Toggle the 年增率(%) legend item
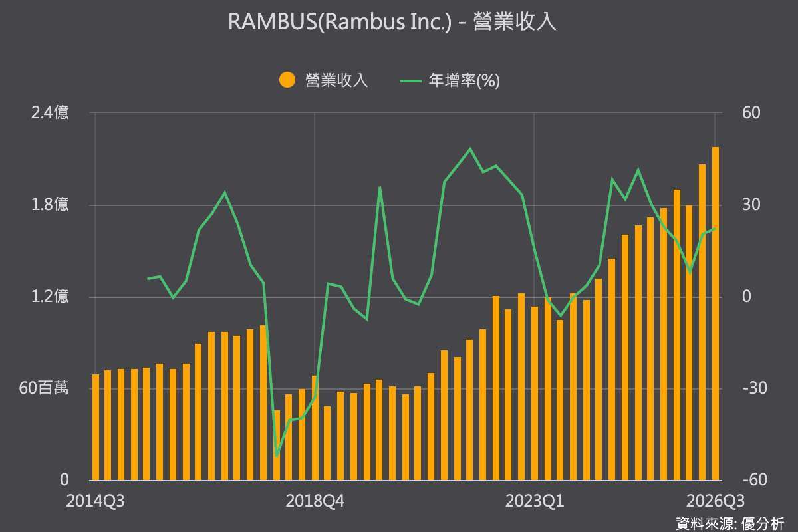798x532 pixels. coord(450,80)
